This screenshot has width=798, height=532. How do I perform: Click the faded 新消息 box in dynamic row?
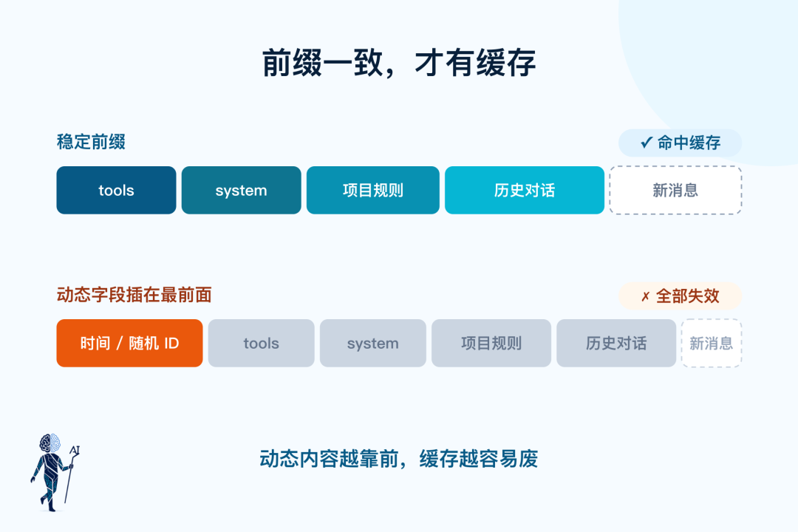711,343
